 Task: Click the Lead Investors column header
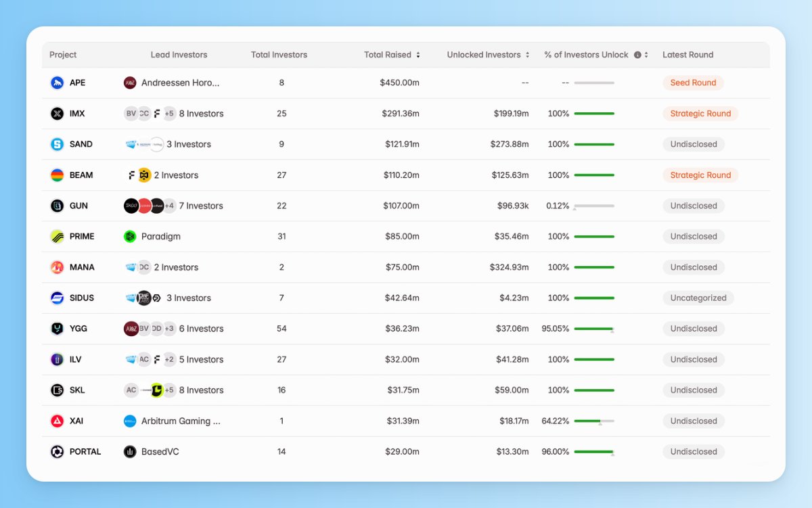coord(179,55)
